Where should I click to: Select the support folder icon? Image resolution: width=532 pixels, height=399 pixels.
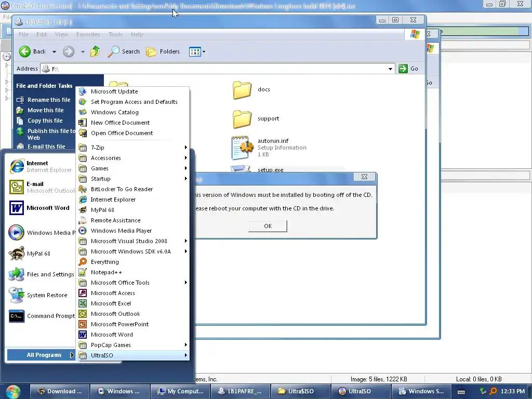click(x=242, y=119)
